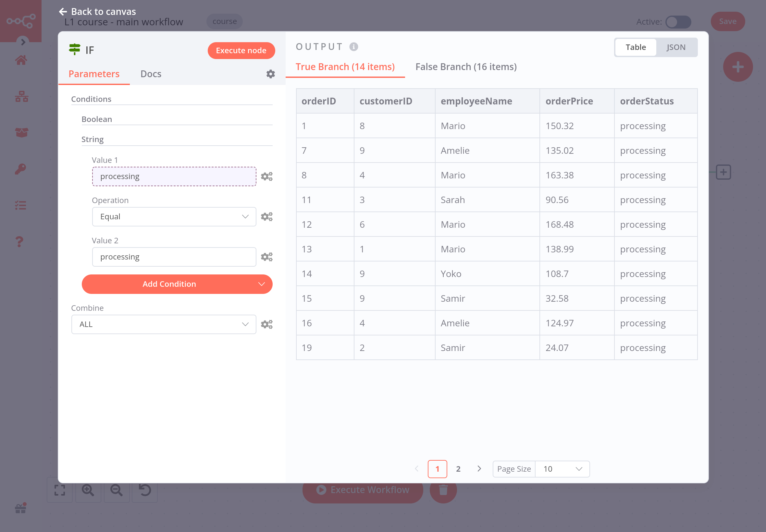The image size is (766, 532).
Task: Open the Docs tab
Action: coord(151,74)
